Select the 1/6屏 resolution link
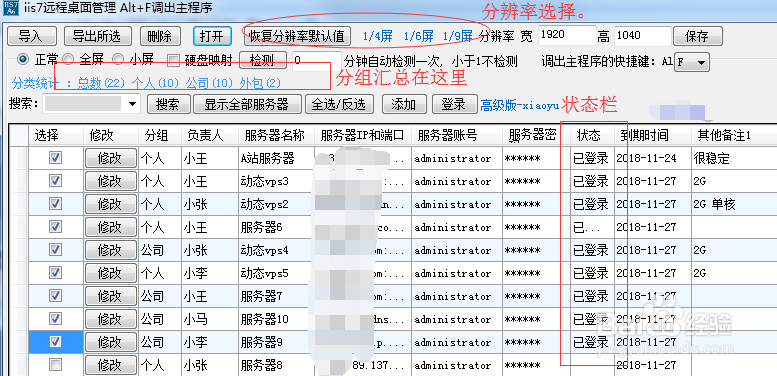The height and width of the screenshot is (376, 777). [419, 36]
